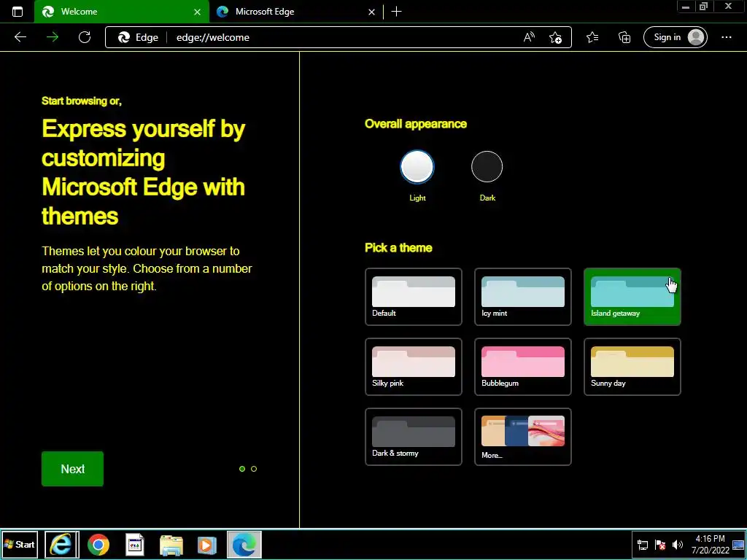Image resolution: width=747 pixels, height=560 pixels.
Task: Click the Next button
Action: point(72,469)
